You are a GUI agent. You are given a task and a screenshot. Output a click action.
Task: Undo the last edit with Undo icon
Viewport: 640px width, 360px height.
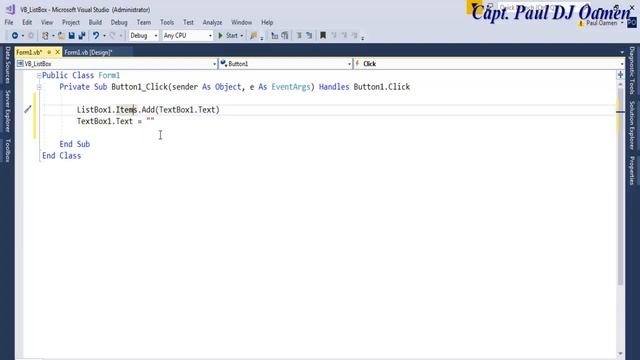[x=96, y=36]
